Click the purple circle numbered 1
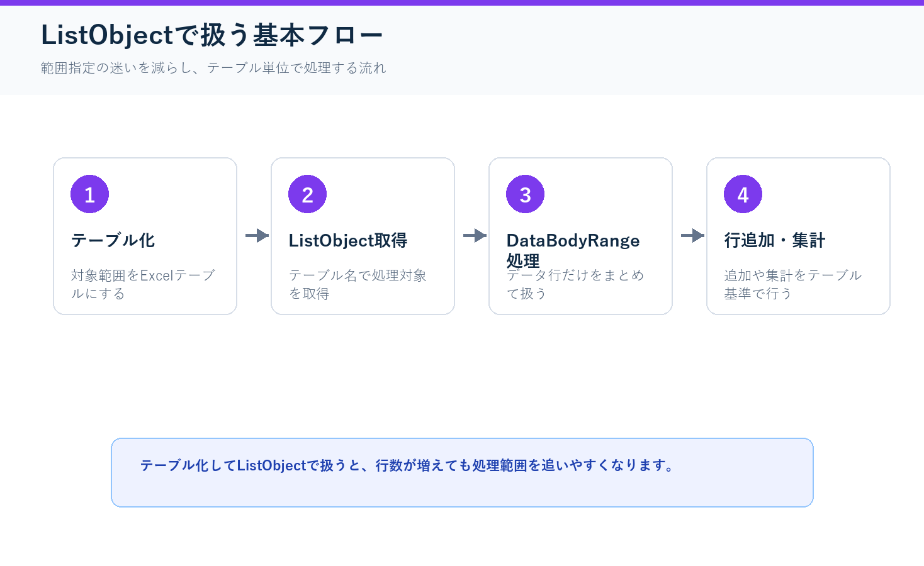The height and width of the screenshot is (566, 924). coord(89,194)
